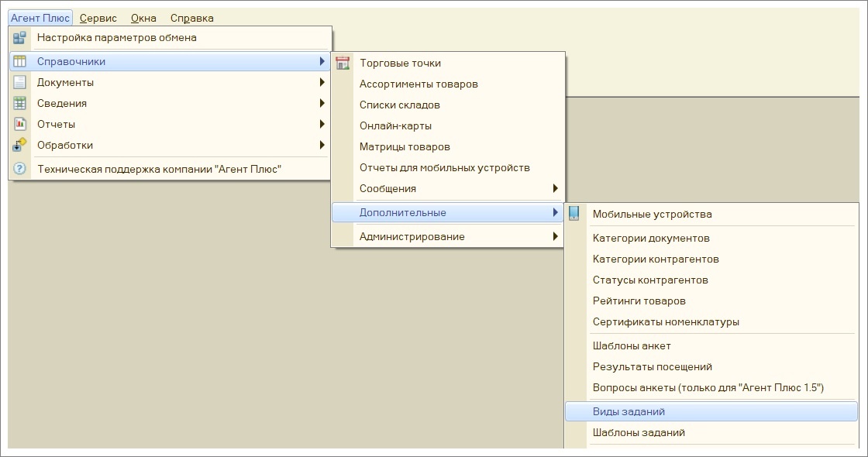Open the Сервис menu
The width and height of the screenshot is (868, 457).
pos(98,19)
